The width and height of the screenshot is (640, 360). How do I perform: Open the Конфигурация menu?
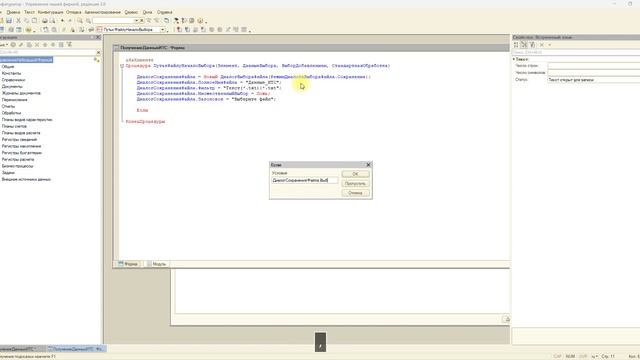point(51,12)
